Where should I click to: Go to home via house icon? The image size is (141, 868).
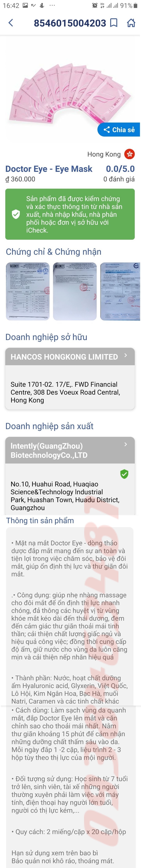click(131, 23)
